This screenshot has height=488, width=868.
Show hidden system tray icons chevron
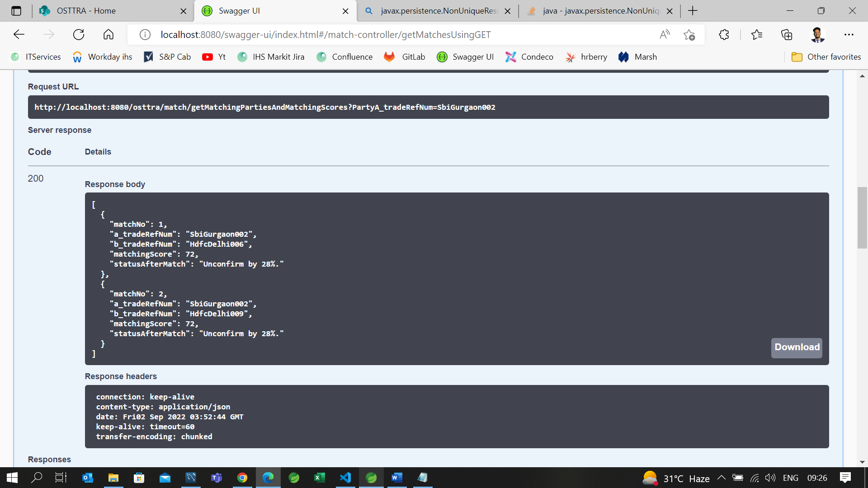722,478
